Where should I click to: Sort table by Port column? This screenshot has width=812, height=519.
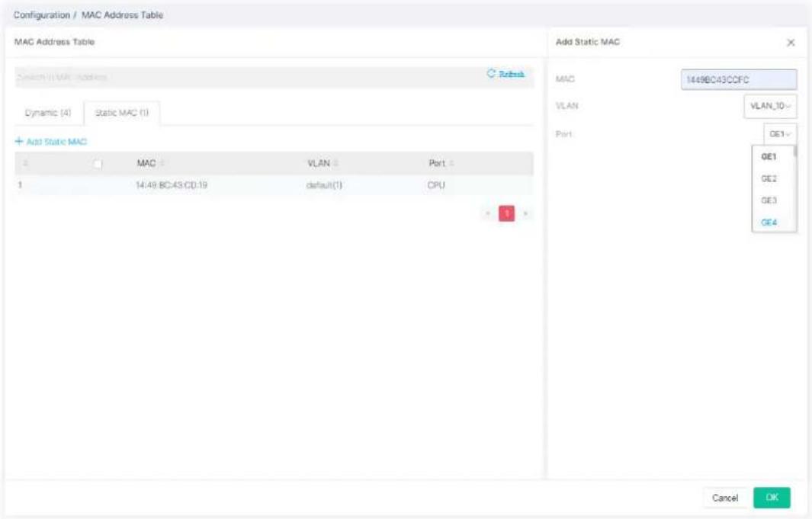(x=451, y=164)
